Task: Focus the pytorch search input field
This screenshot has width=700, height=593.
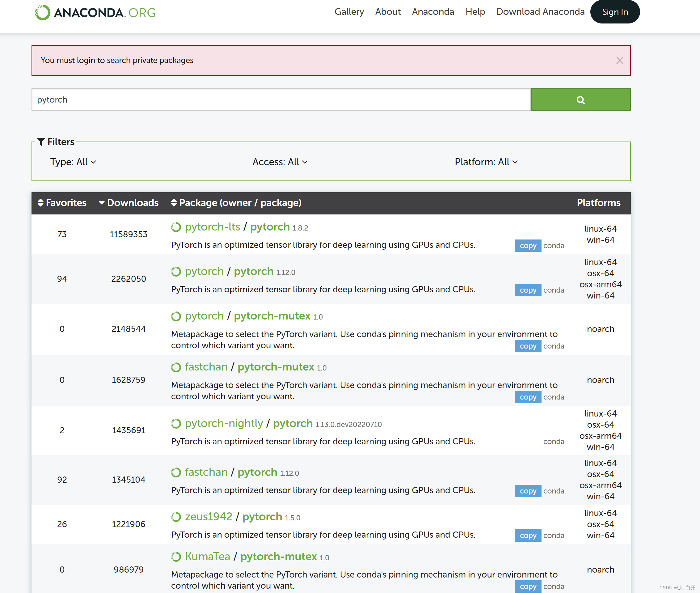Action: (281, 100)
